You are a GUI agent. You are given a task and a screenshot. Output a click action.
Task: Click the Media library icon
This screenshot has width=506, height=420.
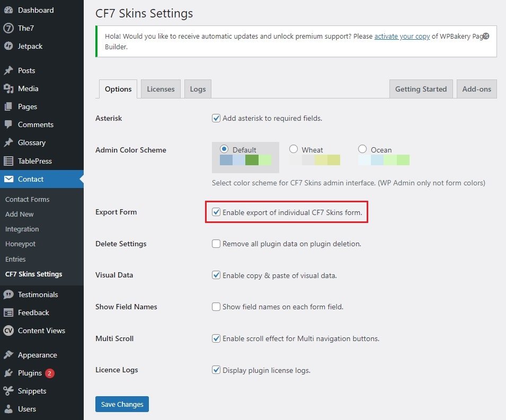tap(8, 88)
